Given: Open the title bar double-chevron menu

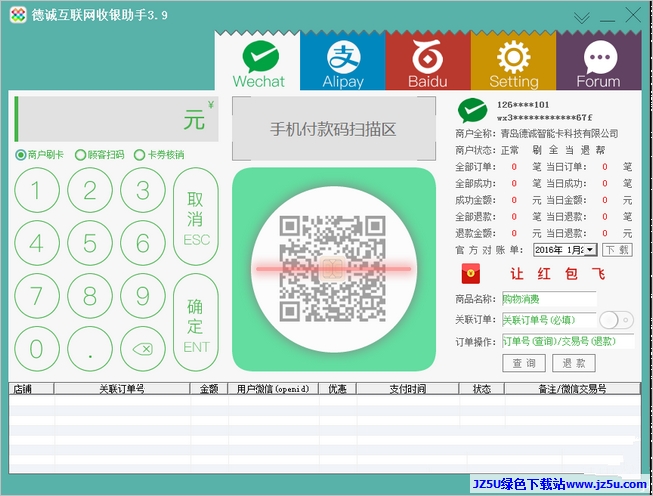Looking at the screenshot, I should coord(581,17).
